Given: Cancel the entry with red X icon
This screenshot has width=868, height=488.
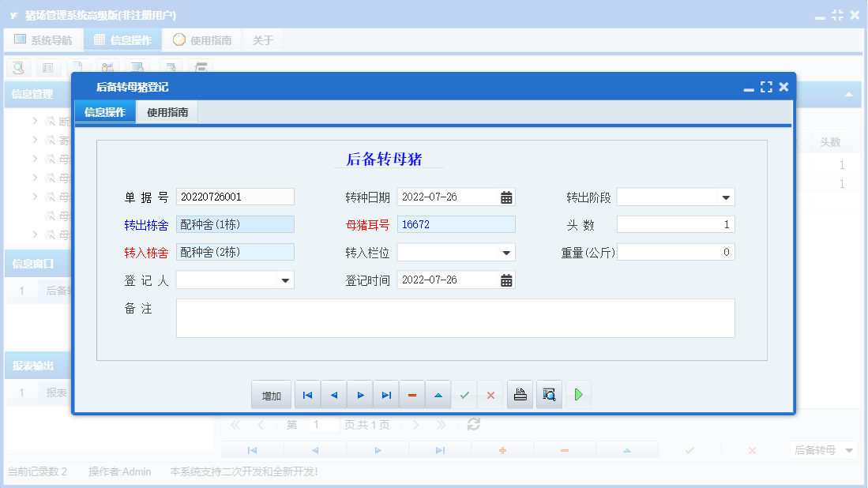Looking at the screenshot, I should click(x=490, y=394).
